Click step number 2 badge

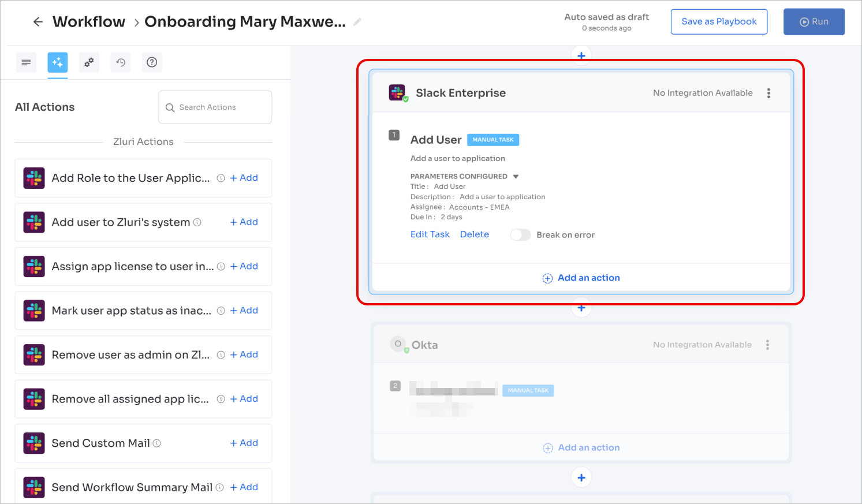coord(395,386)
